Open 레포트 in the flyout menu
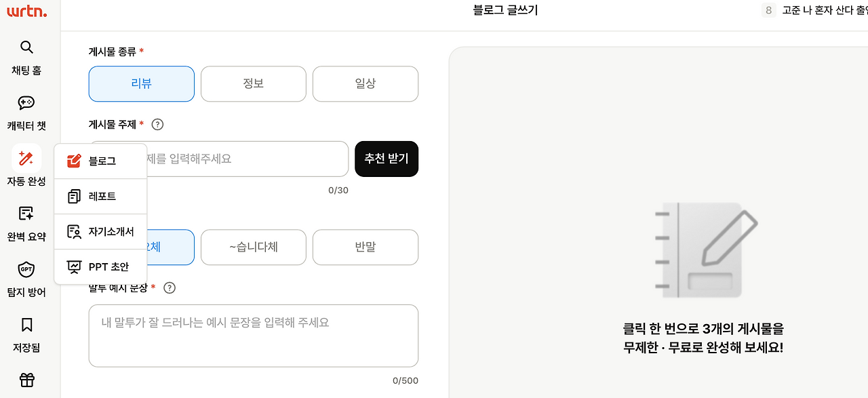Viewport: 868px width, 398px height. [100, 196]
